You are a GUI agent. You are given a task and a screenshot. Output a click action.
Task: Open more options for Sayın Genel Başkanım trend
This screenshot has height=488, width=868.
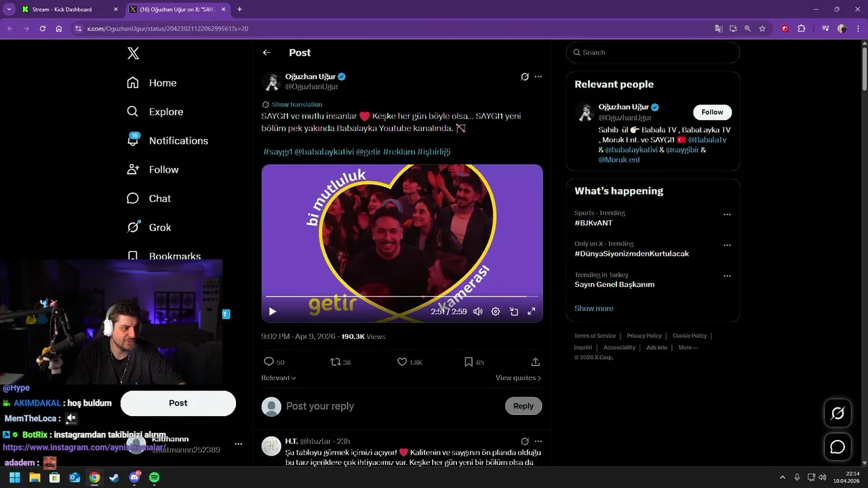coord(727,276)
